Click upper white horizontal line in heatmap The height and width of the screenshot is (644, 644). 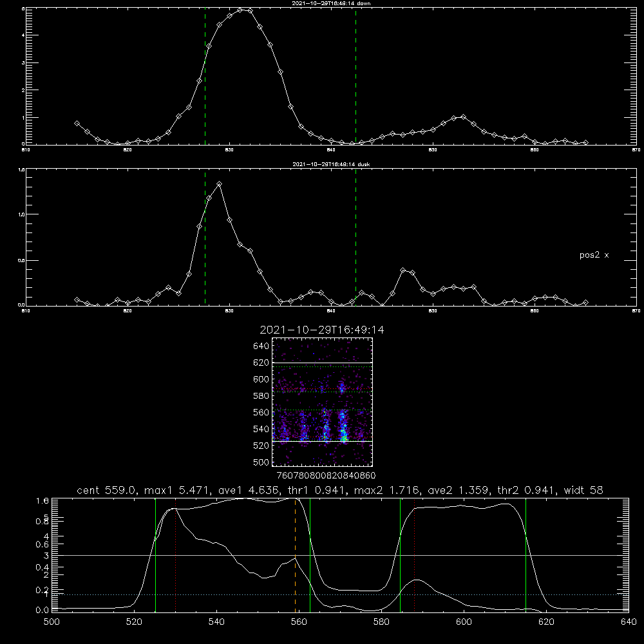pyautogui.click(x=322, y=363)
